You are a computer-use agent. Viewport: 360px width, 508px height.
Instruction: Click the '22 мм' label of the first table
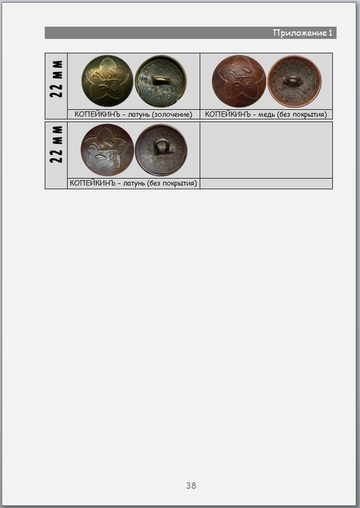click(56, 79)
